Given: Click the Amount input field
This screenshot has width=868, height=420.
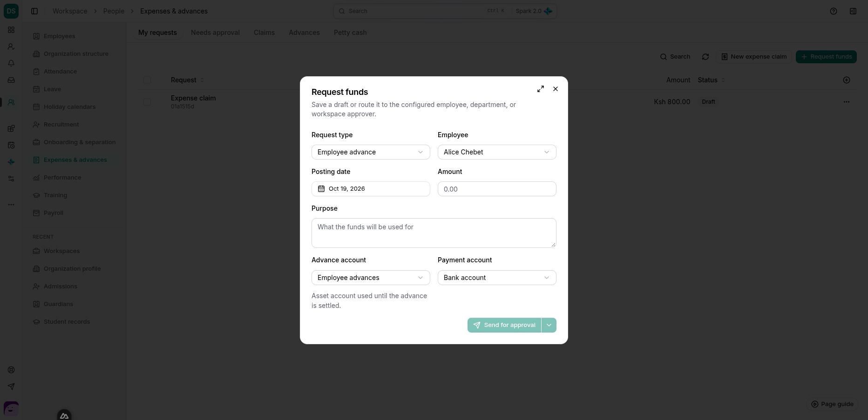Looking at the screenshot, I should [x=497, y=189].
